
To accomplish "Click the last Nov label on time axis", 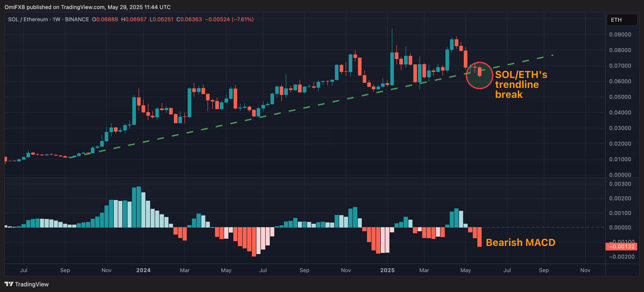I will pyautogui.click(x=585, y=270).
